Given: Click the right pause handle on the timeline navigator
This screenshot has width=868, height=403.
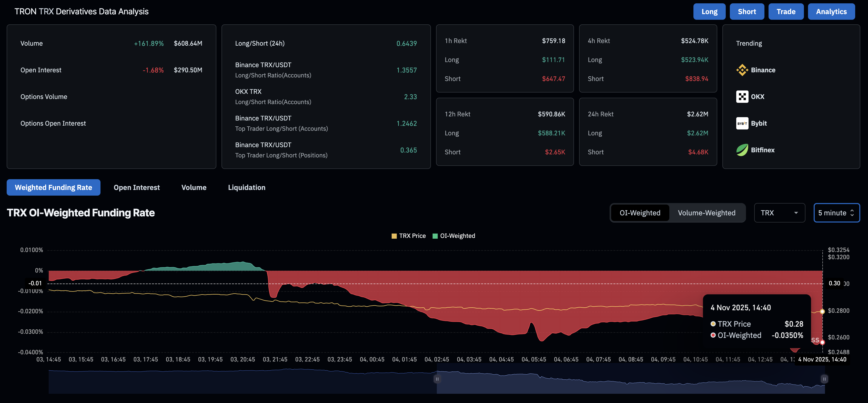Looking at the screenshot, I should click(x=824, y=379).
